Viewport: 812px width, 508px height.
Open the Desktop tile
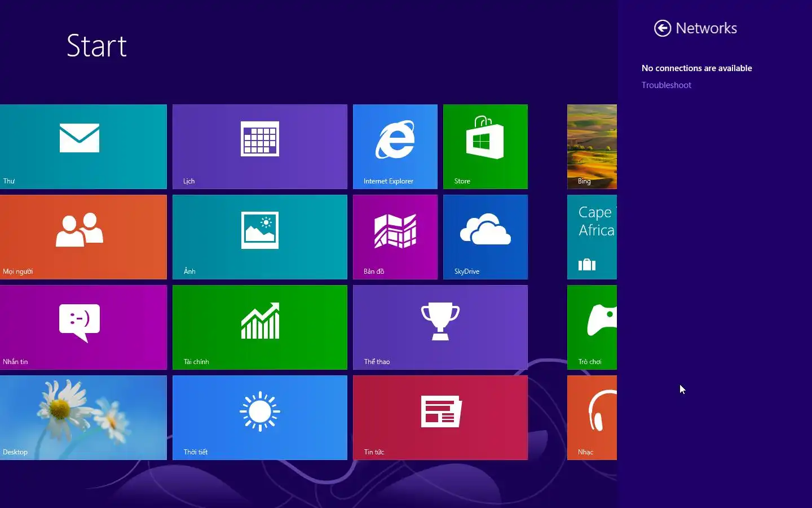[83, 418]
